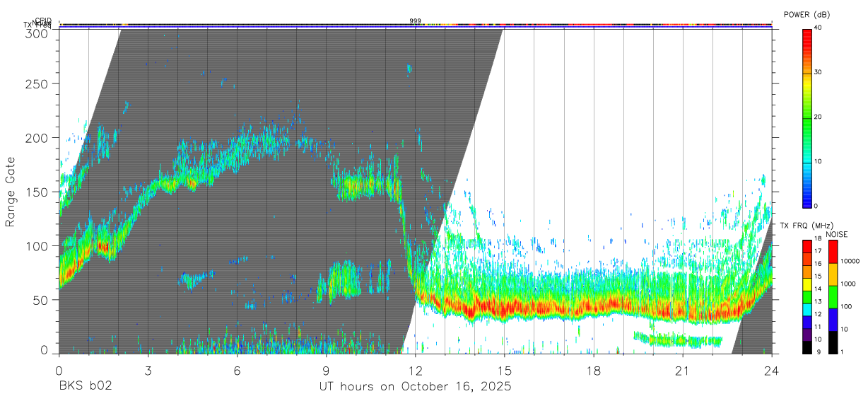This screenshot has height=401, width=868.
Task: Click the 16 label on TX FRQ scale
Action: pyautogui.click(x=819, y=263)
